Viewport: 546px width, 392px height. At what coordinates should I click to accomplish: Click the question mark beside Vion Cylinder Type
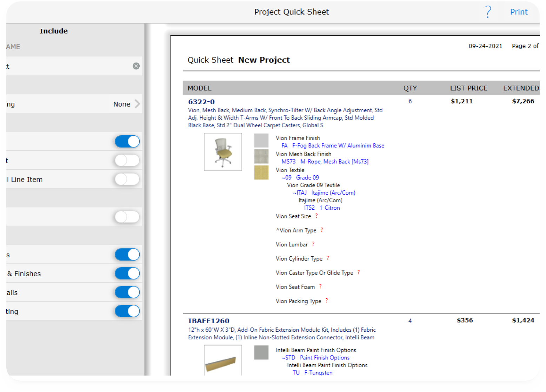[x=328, y=258]
